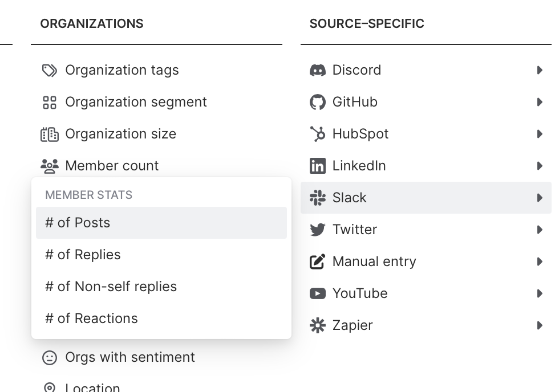This screenshot has height=392, width=559.
Task: Expand the Zapier submenu arrow
Action: pos(540,325)
